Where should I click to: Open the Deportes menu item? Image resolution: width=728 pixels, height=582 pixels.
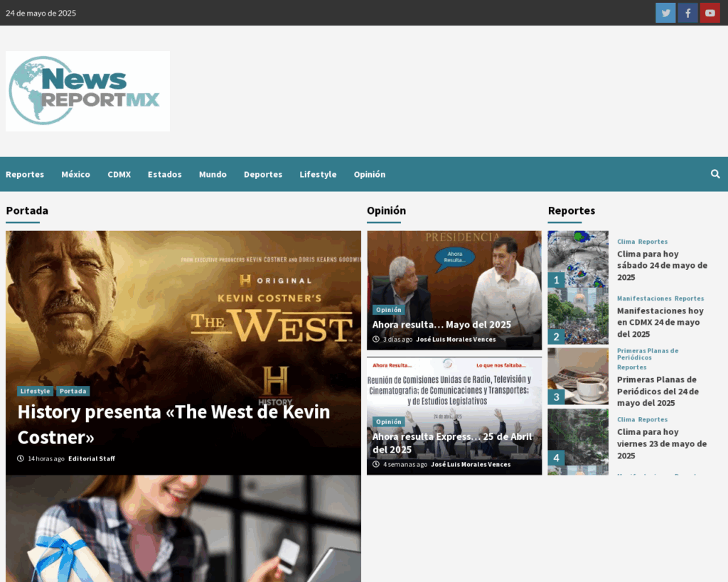(263, 174)
